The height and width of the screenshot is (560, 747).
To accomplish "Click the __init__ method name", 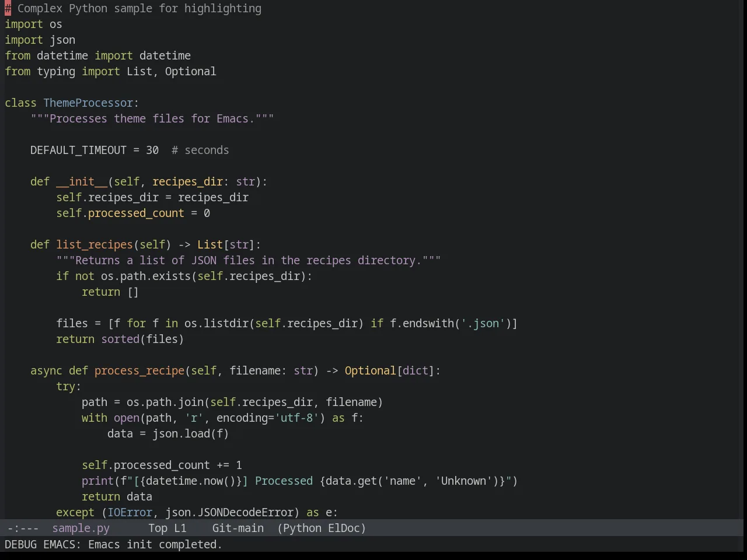I will (82, 181).
